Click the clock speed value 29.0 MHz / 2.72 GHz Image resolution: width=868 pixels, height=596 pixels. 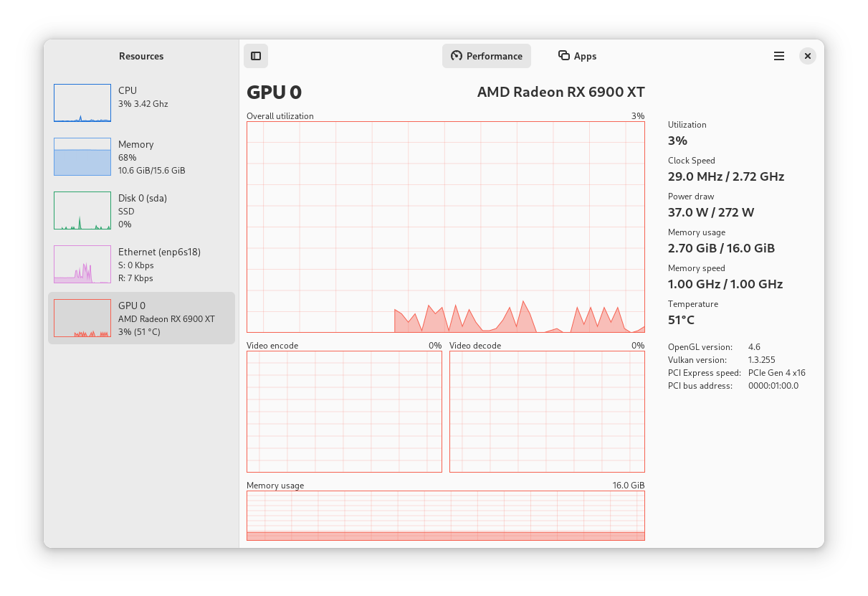726,176
